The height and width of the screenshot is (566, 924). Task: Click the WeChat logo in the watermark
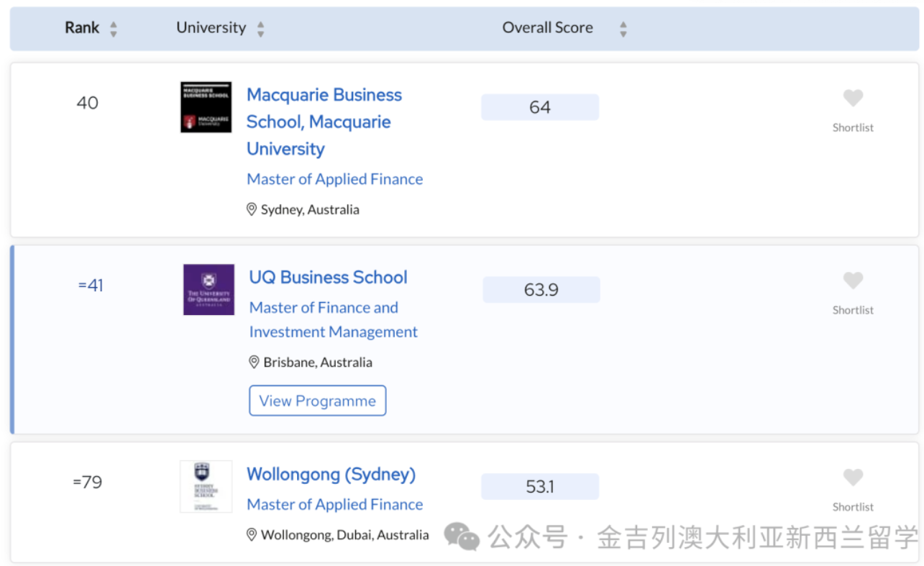click(461, 537)
